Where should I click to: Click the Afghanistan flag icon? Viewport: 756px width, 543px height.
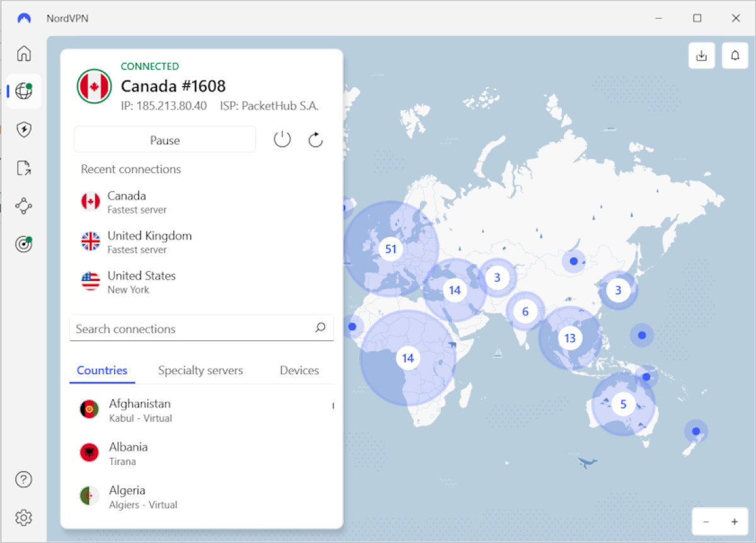[89, 409]
